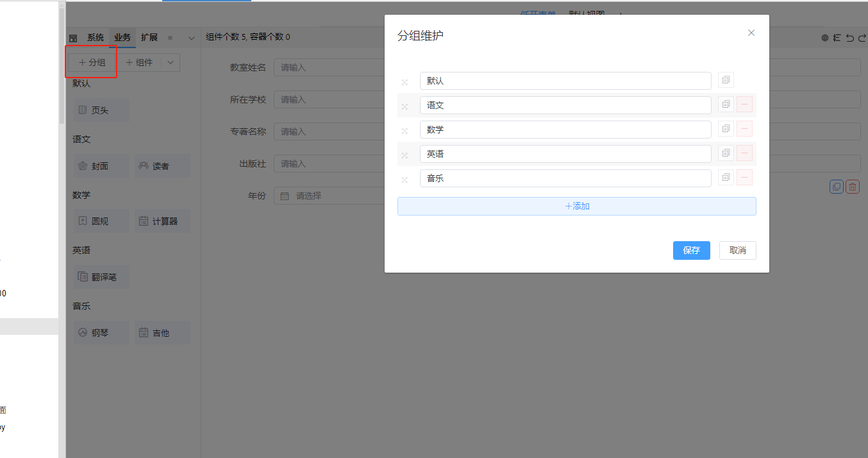
Task: Click the 添加 button to add group
Action: (x=576, y=206)
